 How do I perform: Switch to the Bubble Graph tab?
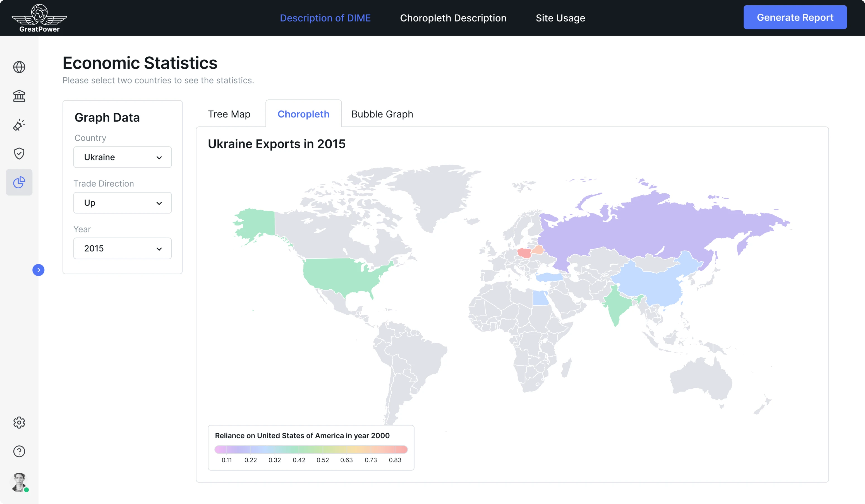point(382,114)
